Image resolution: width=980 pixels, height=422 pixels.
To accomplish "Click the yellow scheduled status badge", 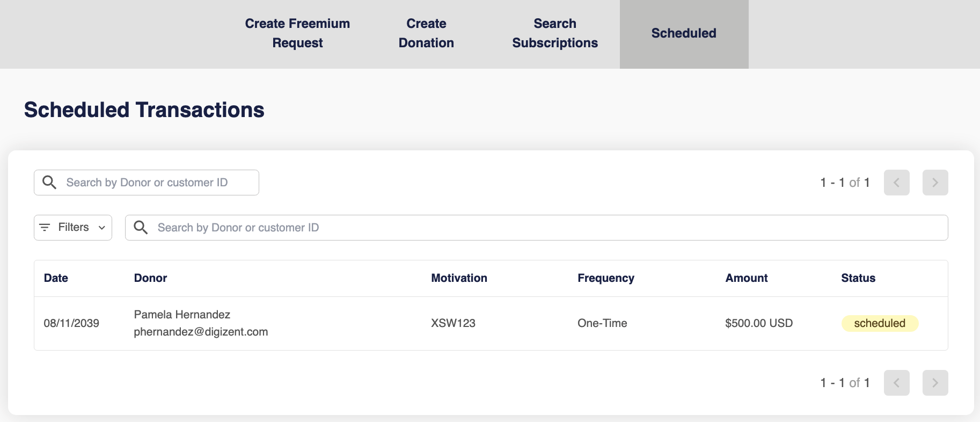I will [x=880, y=323].
